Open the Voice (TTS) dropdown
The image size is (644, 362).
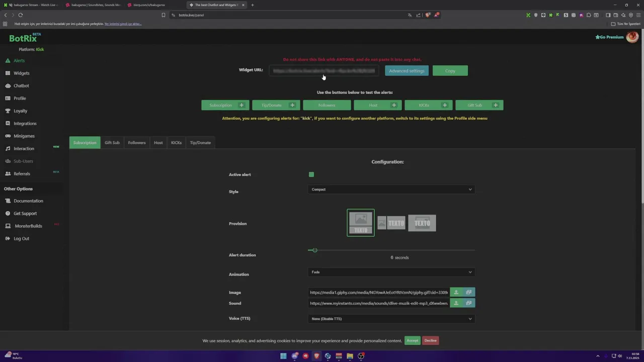pos(391,319)
